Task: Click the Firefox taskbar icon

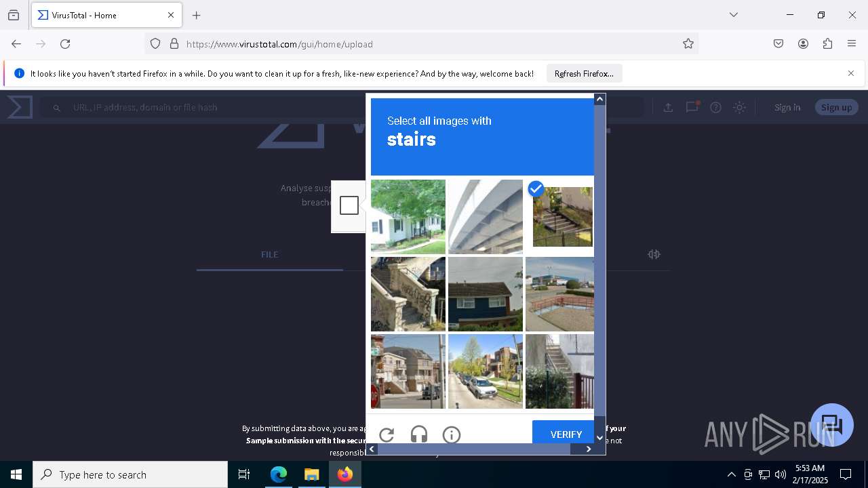Action: pyautogui.click(x=345, y=474)
